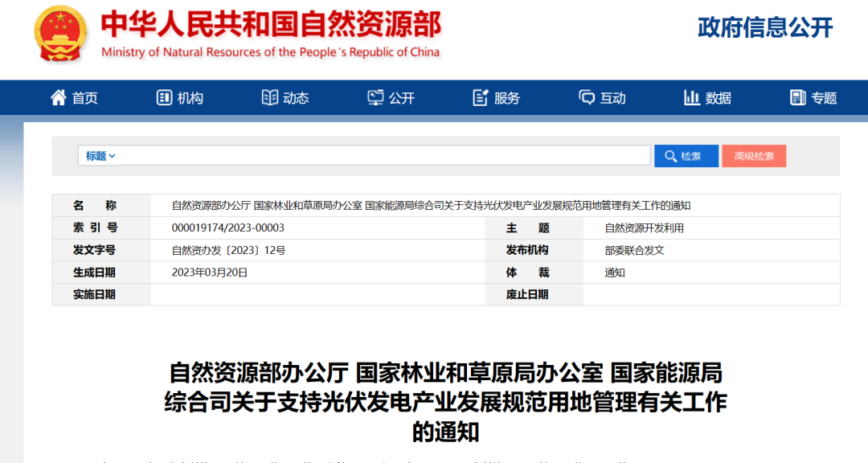The image size is (868, 463).
Task: Click the index number 000019174/2023-00003
Action: (228, 228)
